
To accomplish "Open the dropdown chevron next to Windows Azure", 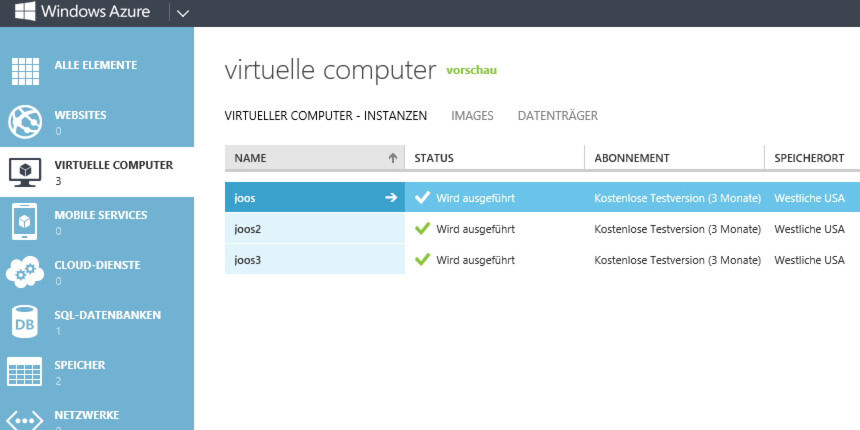I will pos(183,13).
